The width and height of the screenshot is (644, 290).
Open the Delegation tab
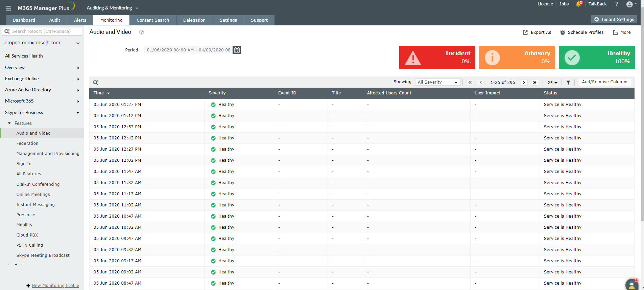194,20
